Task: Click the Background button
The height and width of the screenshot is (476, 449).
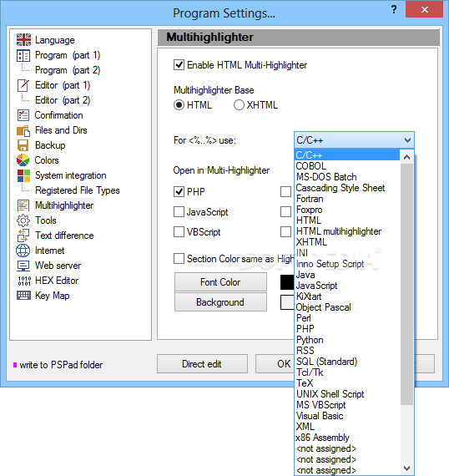Action: [x=220, y=302]
